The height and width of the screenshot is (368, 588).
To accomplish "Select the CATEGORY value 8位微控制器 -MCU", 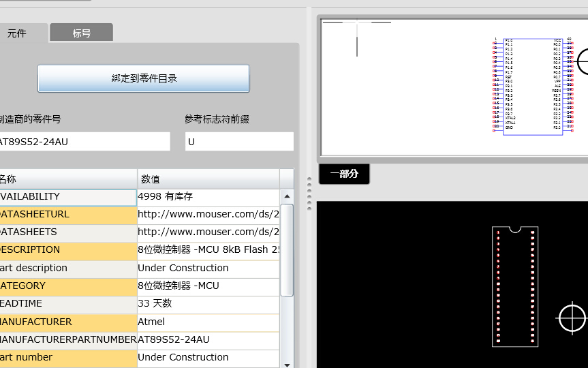I will coord(208,286).
